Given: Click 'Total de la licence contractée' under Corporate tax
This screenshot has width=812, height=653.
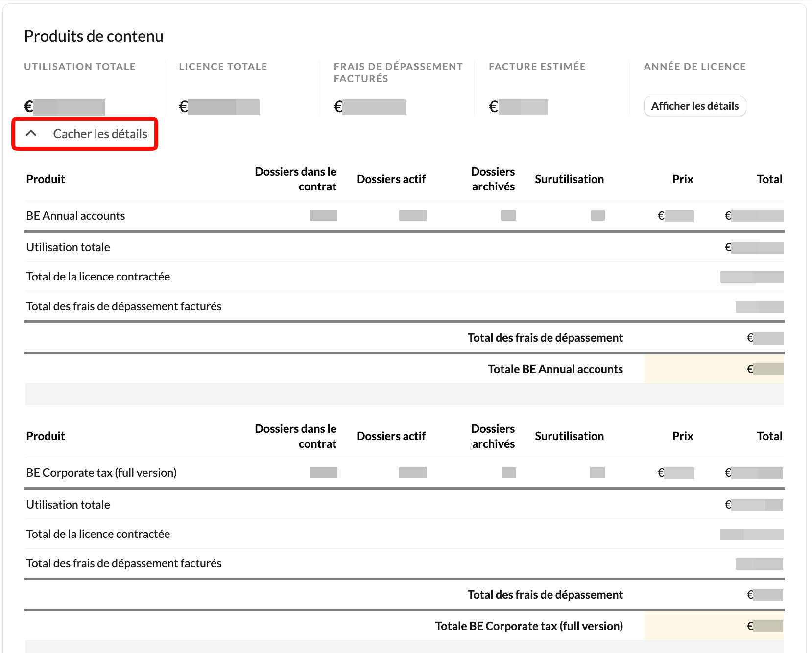Looking at the screenshot, I should coord(404,534).
